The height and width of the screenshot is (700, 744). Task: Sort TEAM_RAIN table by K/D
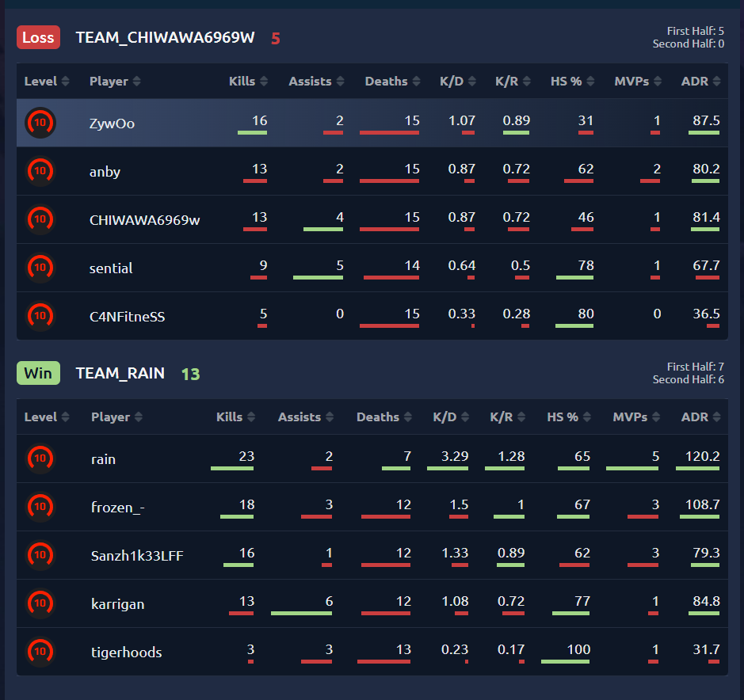click(452, 417)
